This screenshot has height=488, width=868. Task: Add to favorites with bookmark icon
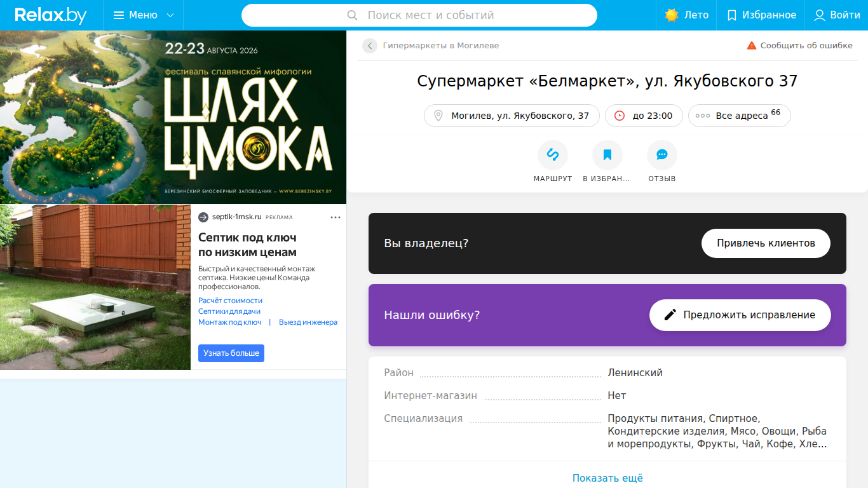[x=607, y=155]
